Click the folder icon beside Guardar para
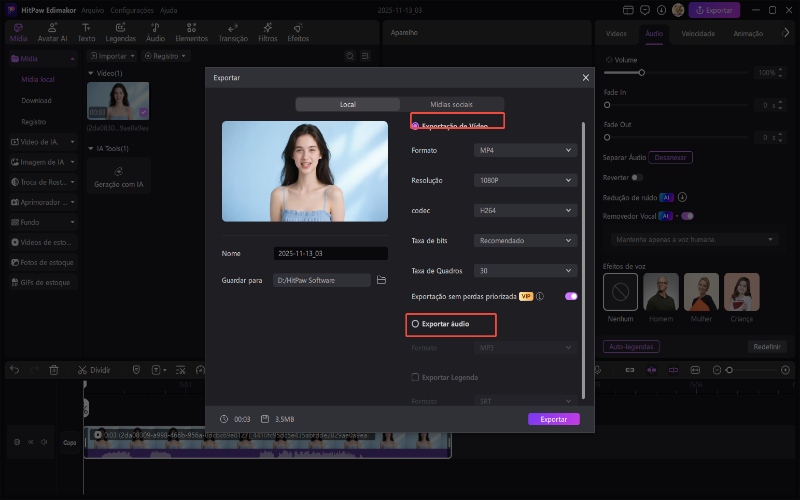Viewport: 800px width, 500px height. click(381, 281)
